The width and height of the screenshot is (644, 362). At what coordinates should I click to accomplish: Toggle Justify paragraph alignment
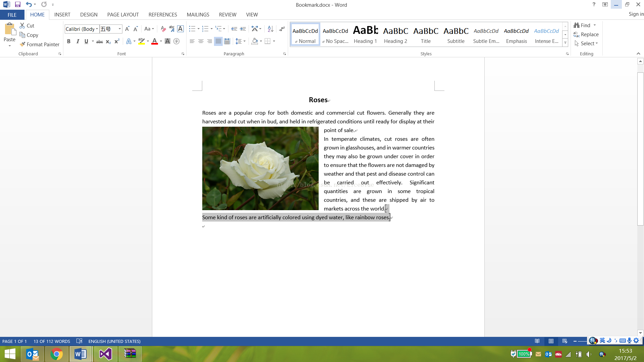[218, 41]
